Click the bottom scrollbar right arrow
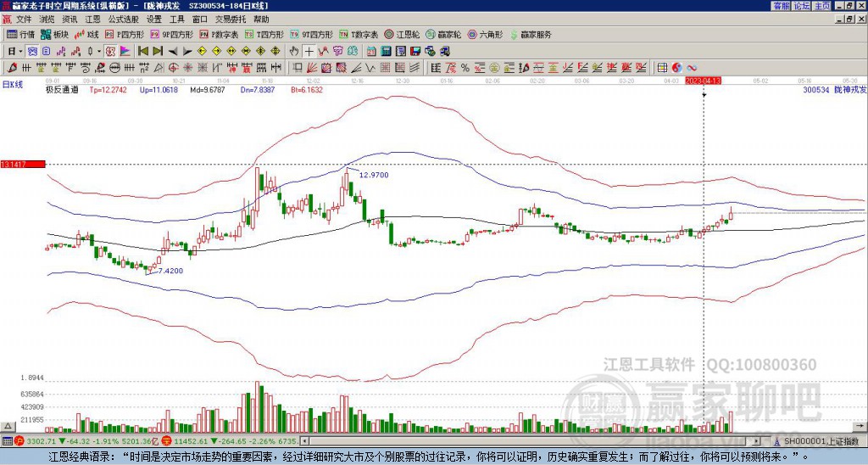868x465 pixels. click(x=757, y=441)
